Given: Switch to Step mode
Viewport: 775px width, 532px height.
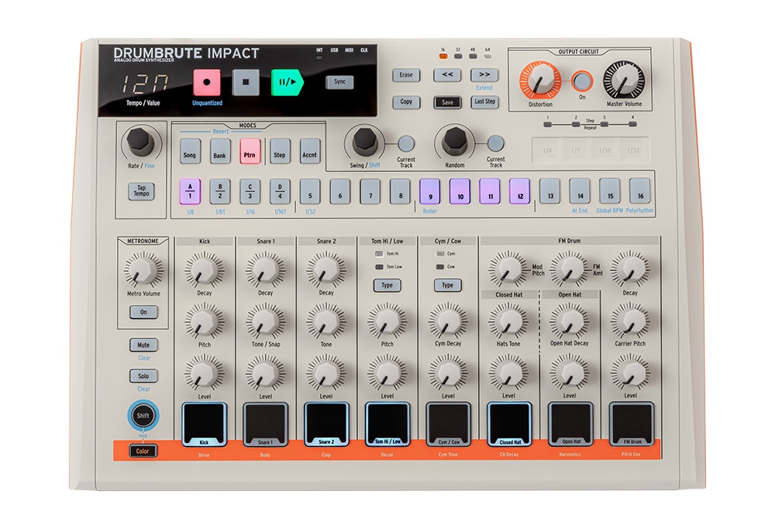Looking at the screenshot, I should pyautogui.click(x=280, y=151).
